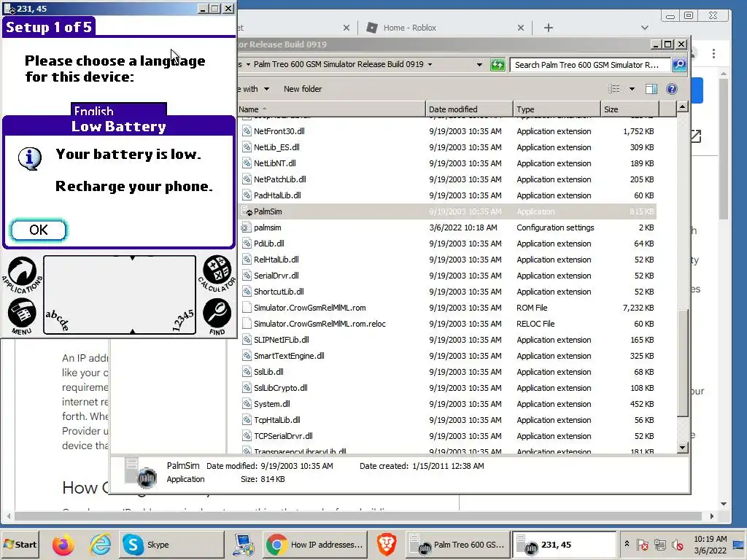The image size is (747, 560).
Task: Select the PalmSim application row
Action: point(448,211)
